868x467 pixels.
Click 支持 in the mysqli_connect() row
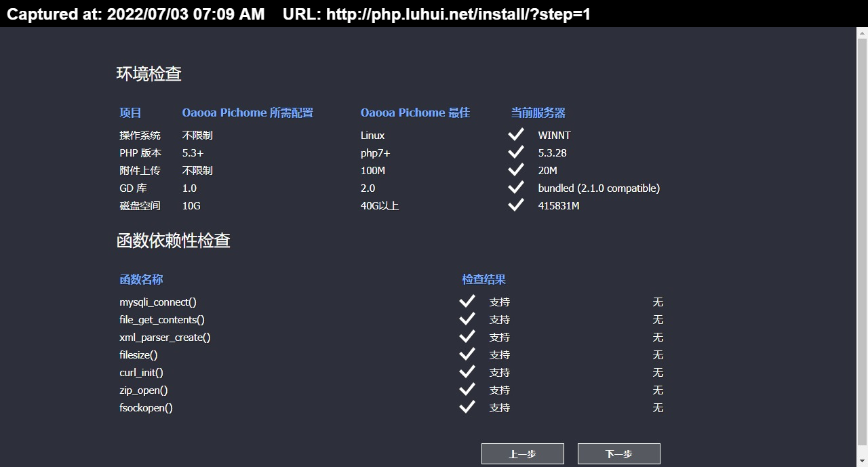point(500,302)
